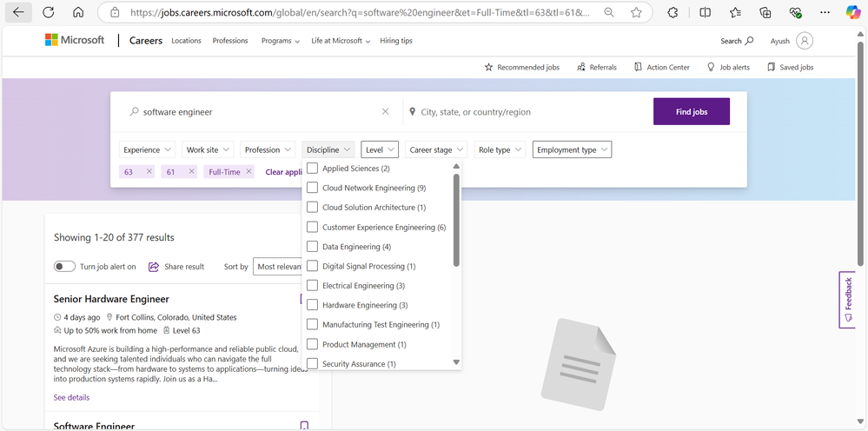Open the Referrals link
Screen dimensions: 868x431
(597, 67)
